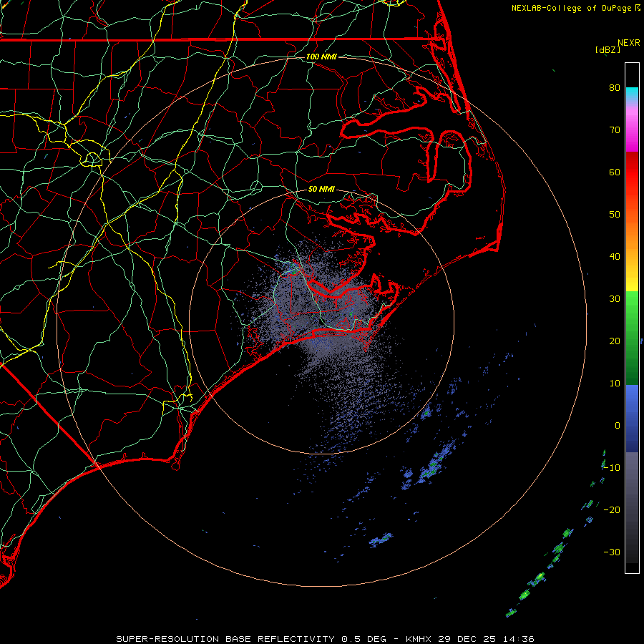Click the 70 value on the dBZ scale

[x=615, y=130]
